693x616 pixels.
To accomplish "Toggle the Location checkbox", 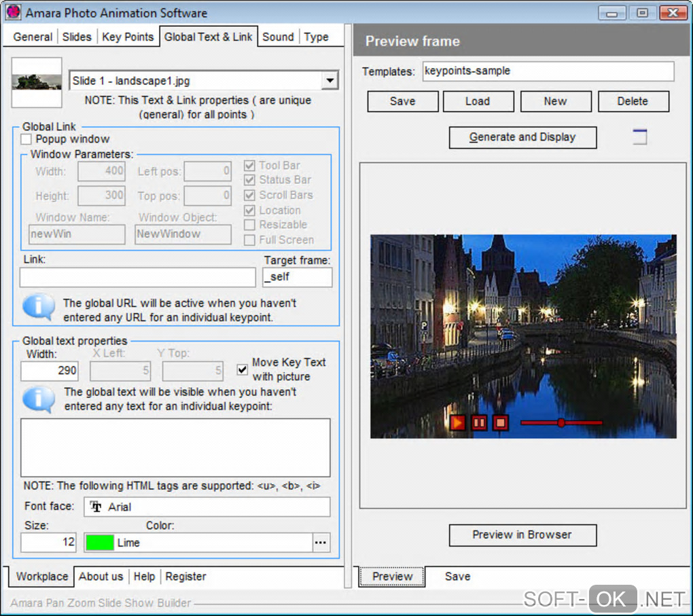I will click(250, 211).
